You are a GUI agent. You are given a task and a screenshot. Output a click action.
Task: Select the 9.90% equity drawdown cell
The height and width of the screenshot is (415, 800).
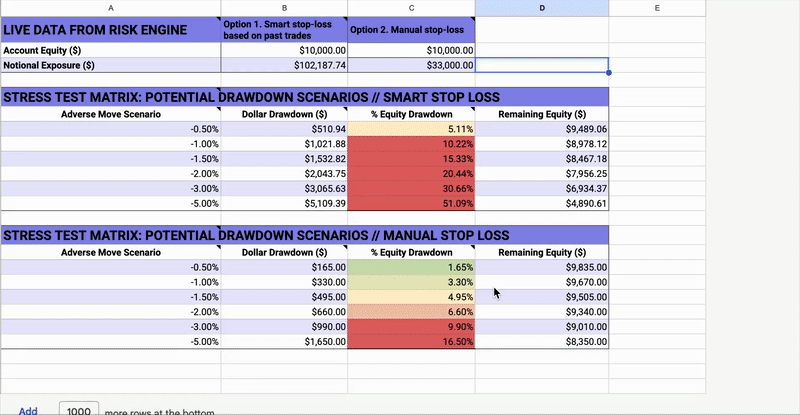pyautogui.click(x=411, y=326)
